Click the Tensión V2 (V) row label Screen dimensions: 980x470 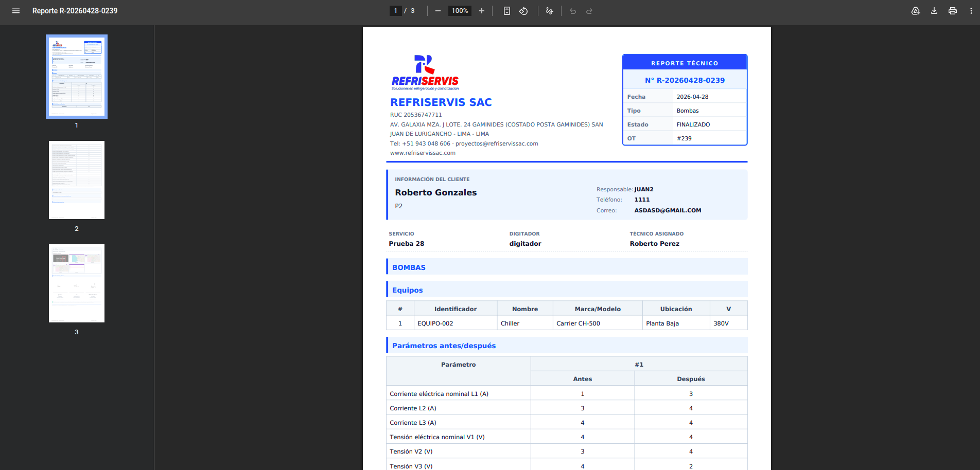tap(411, 451)
